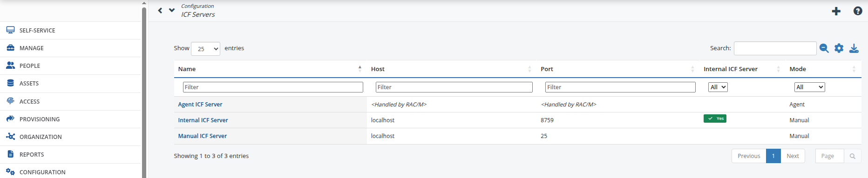
Task: Click the Page number input field
Action: click(830, 156)
